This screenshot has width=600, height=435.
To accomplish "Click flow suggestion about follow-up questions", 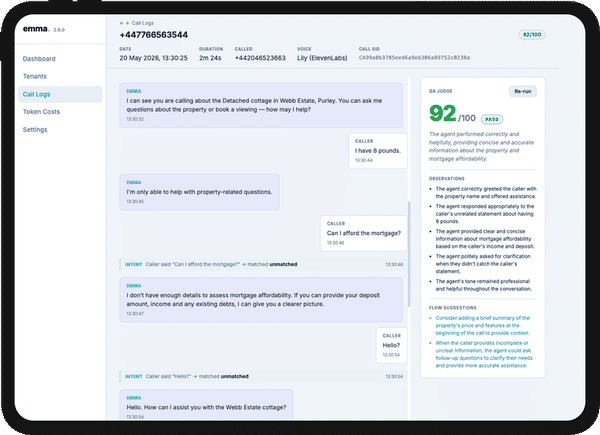I will click(484, 354).
